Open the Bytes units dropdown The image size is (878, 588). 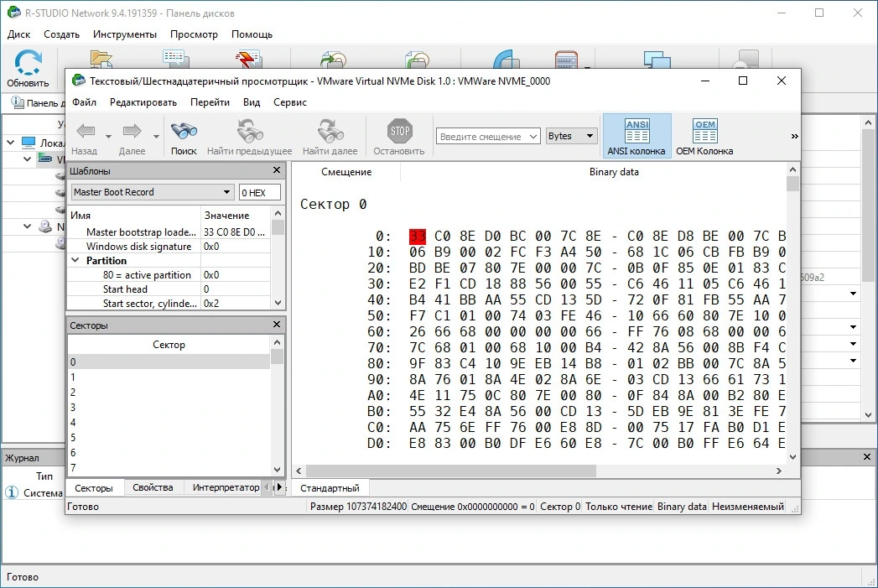572,136
